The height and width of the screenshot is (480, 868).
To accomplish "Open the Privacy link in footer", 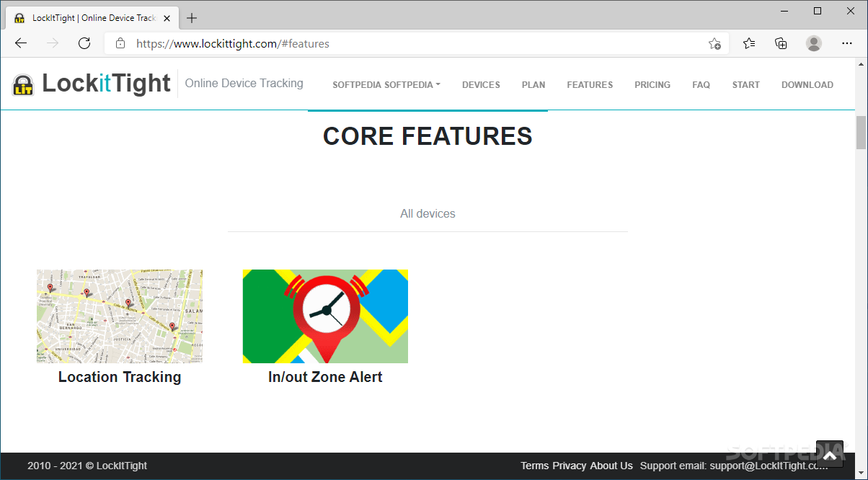I will (x=570, y=466).
